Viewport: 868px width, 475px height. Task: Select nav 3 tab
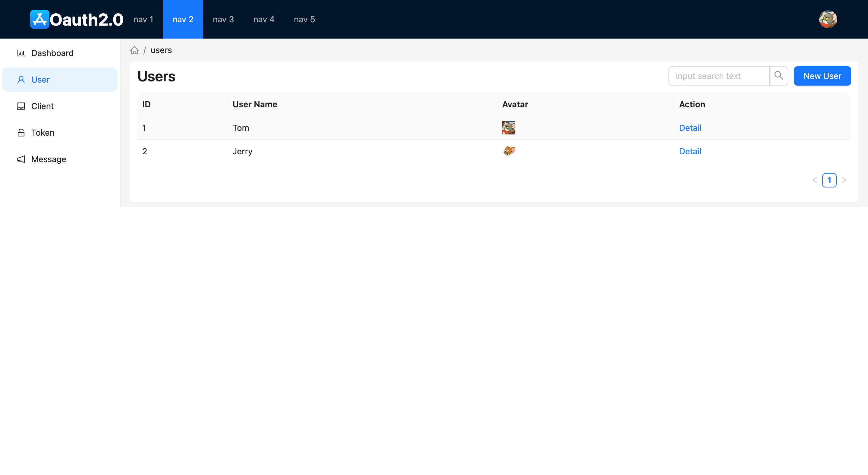pyautogui.click(x=223, y=19)
